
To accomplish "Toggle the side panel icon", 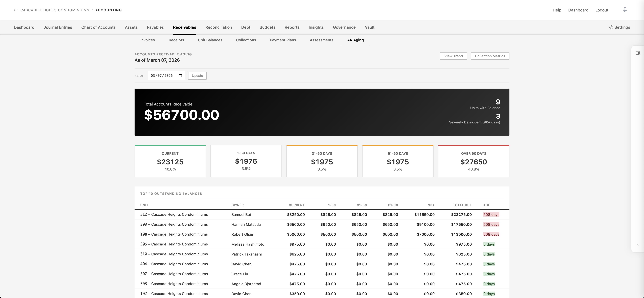I will [638, 53].
